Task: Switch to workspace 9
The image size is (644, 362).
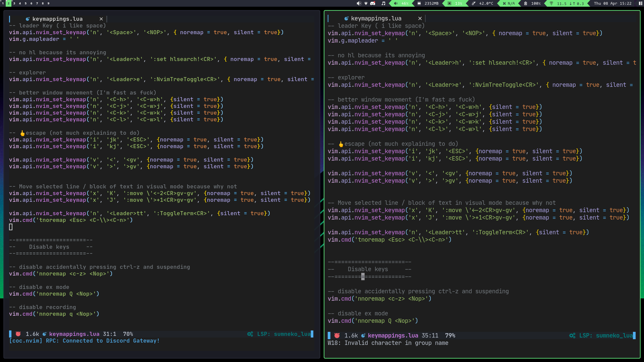Action: point(48,3)
